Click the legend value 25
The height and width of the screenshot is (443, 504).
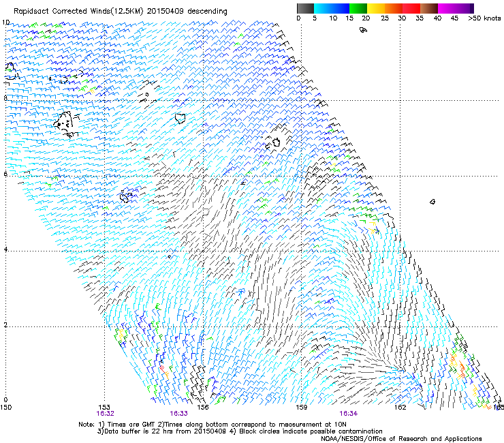point(385,18)
